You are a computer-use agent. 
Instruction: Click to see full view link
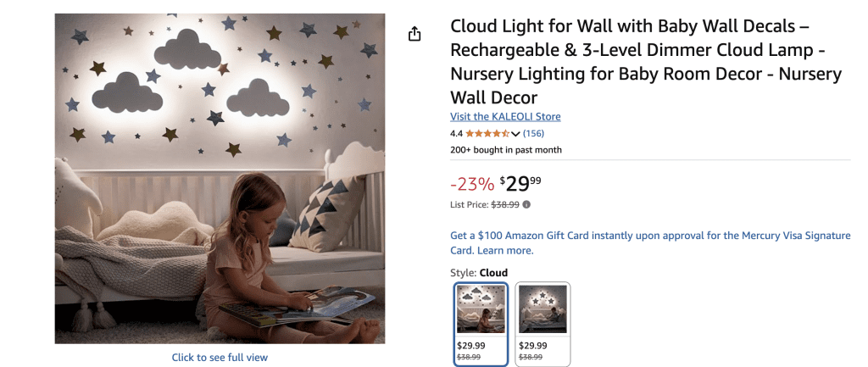[x=220, y=357]
